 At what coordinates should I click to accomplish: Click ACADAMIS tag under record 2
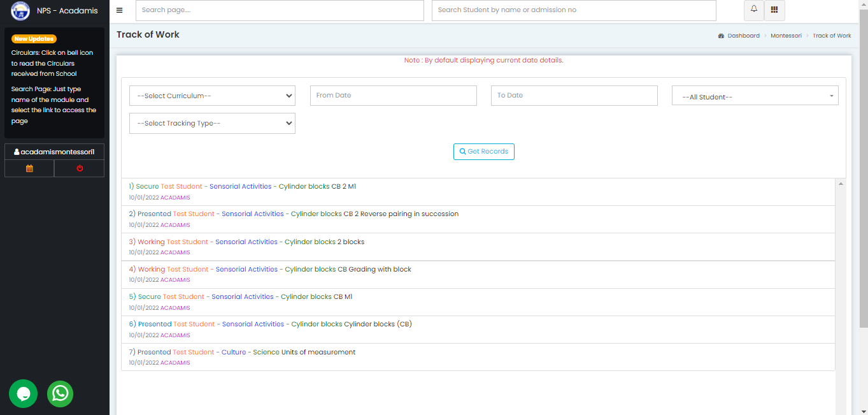coord(175,225)
